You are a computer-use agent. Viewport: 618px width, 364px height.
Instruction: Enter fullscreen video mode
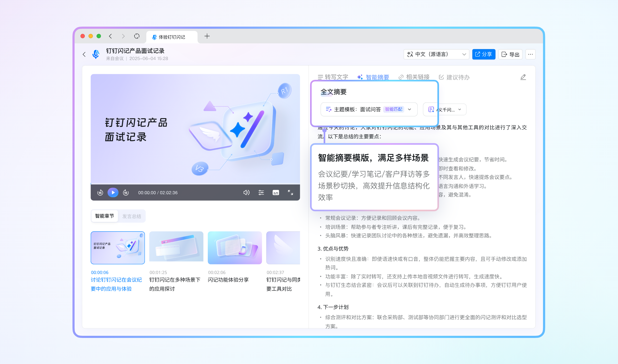point(290,192)
